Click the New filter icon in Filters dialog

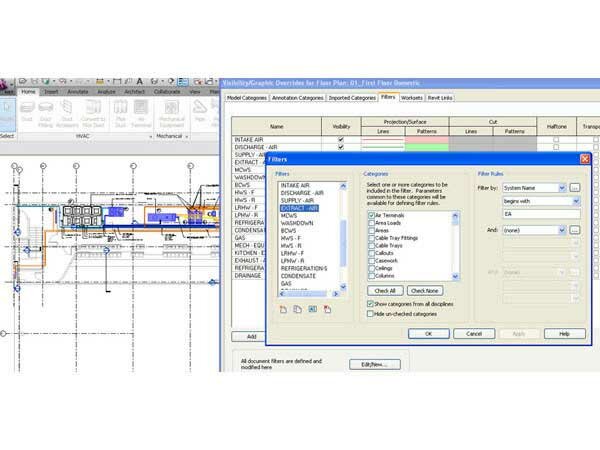tap(283, 309)
